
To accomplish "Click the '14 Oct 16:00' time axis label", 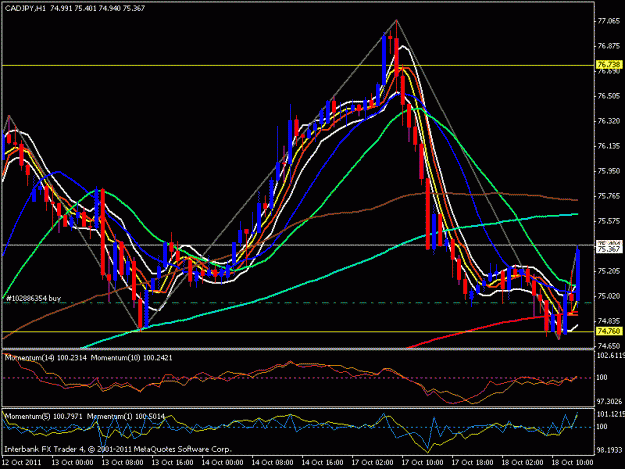I will point(322,463).
